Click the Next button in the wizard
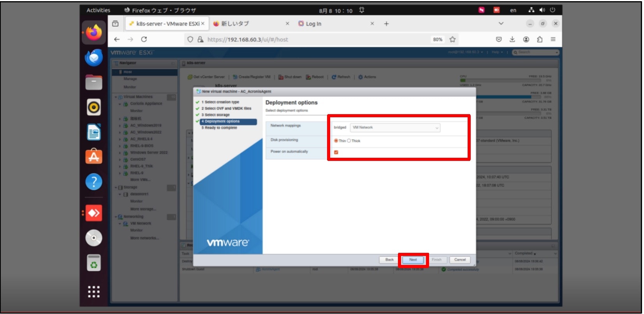This screenshot has width=644, height=314. 413,260
